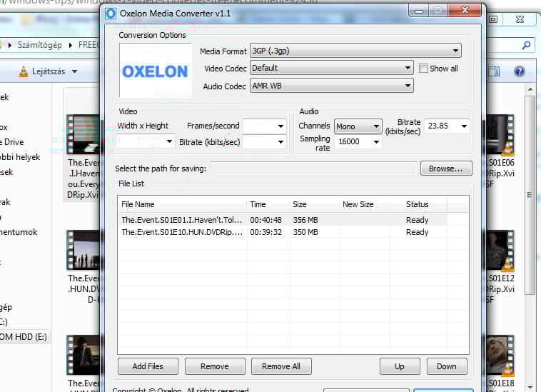Minimize the Oxelon Media Converter window
Image resolution: width=541 pixels, height=392 pixels.
point(419,10)
